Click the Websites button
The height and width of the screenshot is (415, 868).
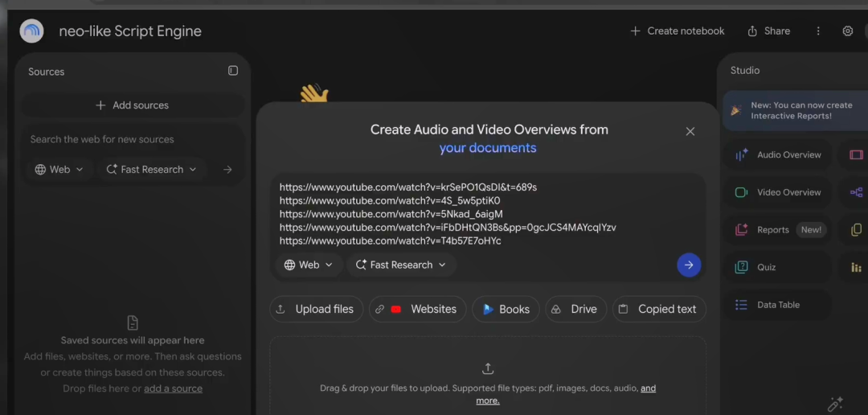click(x=417, y=309)
